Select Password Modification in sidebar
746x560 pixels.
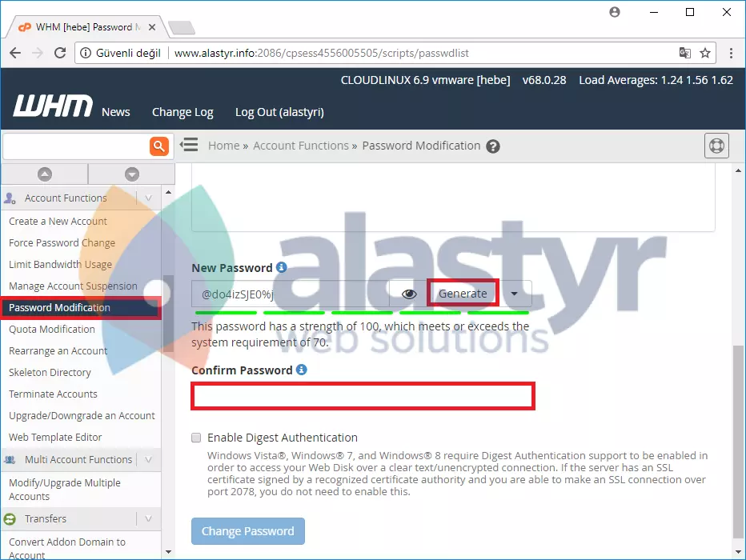[81, 307]
